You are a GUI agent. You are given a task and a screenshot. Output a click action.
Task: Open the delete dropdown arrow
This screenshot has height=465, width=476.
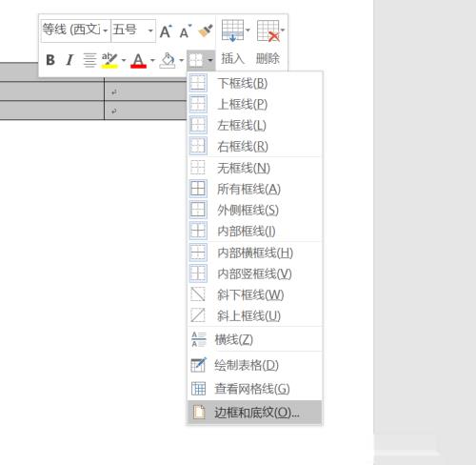(283, 30)
